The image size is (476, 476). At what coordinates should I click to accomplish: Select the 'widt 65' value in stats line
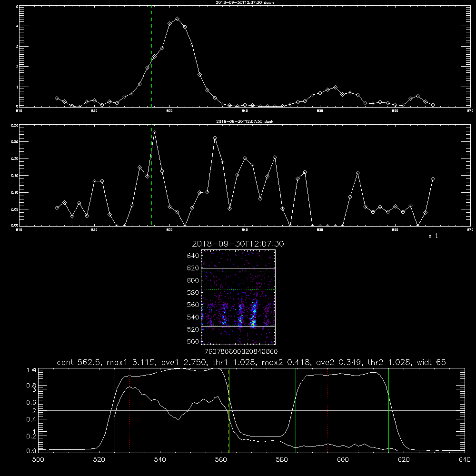[431, 362]
